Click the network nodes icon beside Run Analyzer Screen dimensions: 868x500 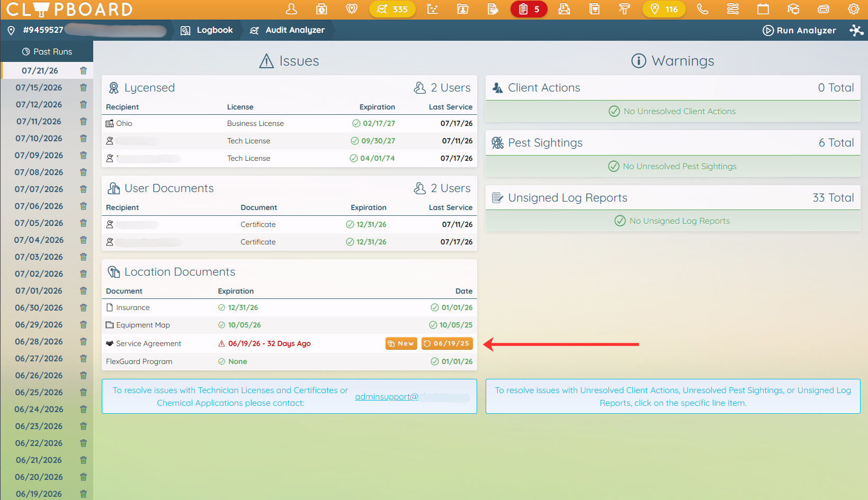click(x=856, y=31)
